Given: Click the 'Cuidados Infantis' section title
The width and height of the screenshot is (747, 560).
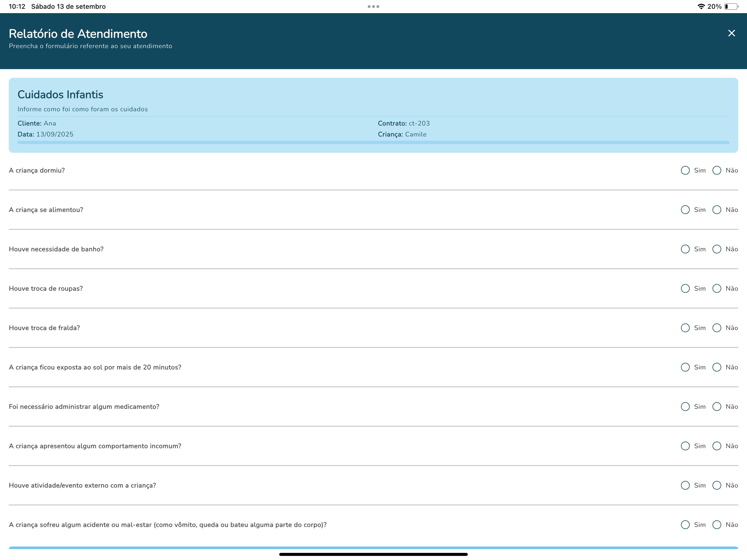Looking at the screenshot, I should (60, 95).
